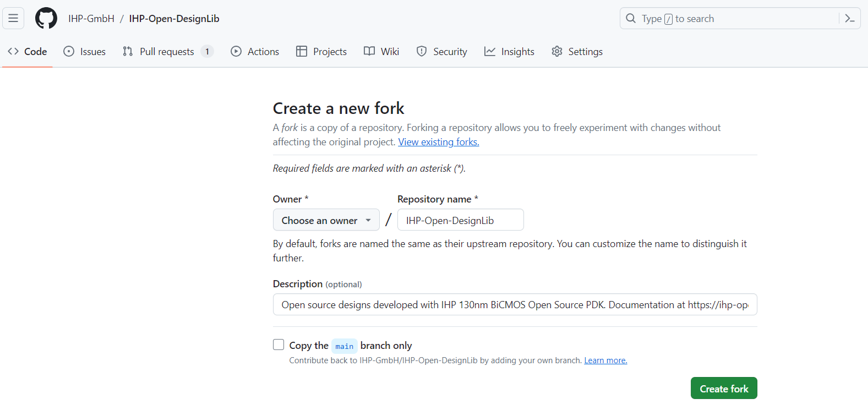
Task: Open the Projects tab
Action: click(x=321, y=51)
